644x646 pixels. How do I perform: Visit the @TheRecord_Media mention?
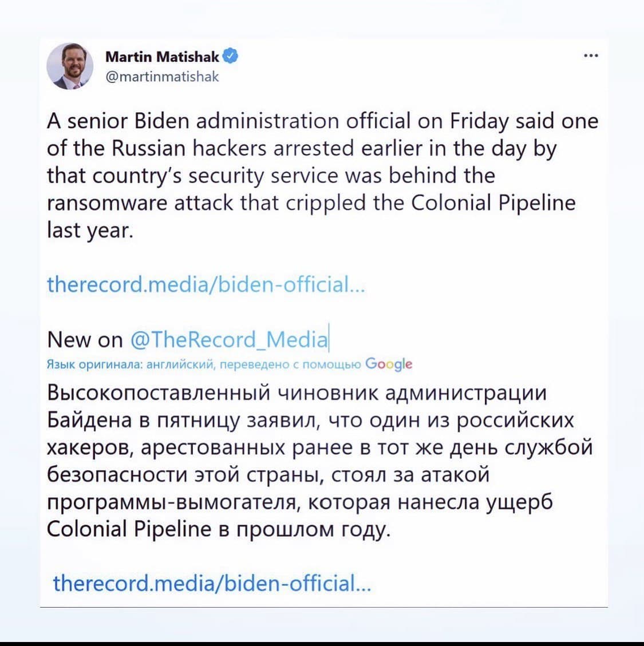(x=229, y=339)
